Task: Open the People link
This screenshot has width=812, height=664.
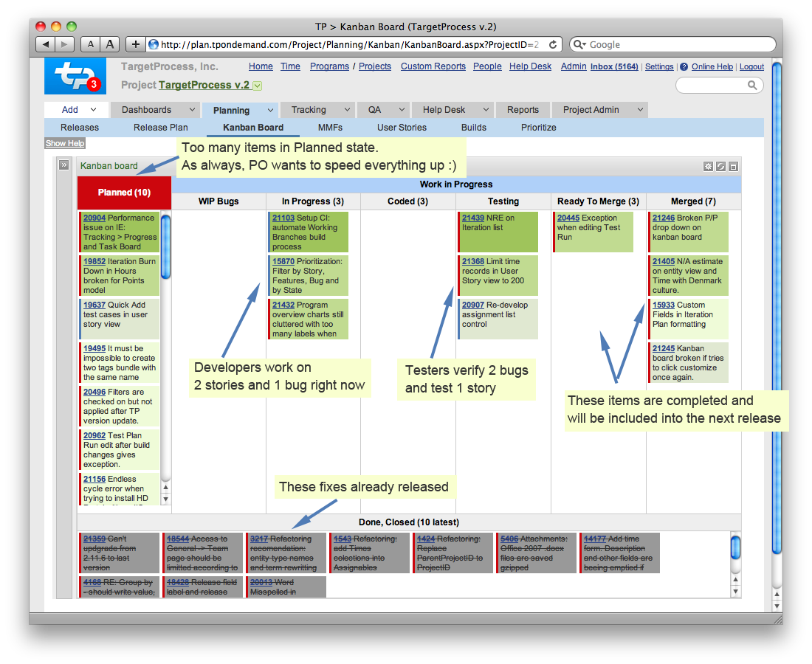Action: click(487, 66)
